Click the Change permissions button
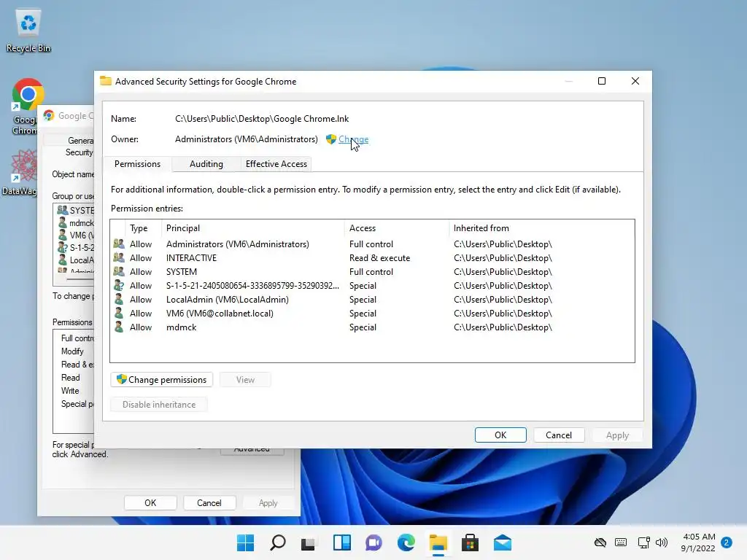Image resolution: width=747 pixels, height=560 pixels. [161, 379]
